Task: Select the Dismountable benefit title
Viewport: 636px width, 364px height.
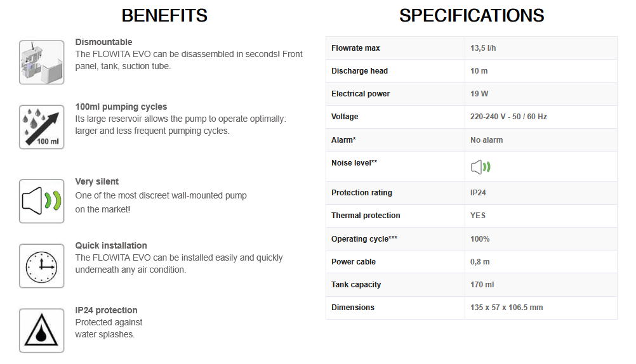Action: click(x=103, y=42)
